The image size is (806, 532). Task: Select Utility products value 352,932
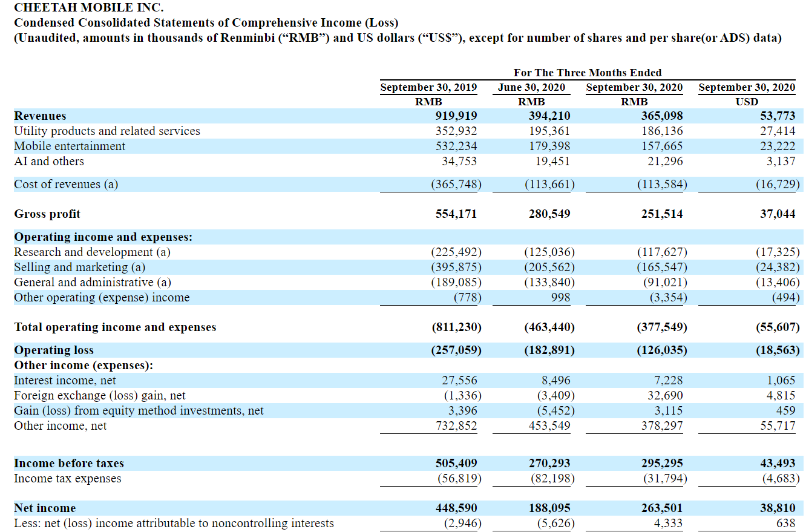[456, 131]
